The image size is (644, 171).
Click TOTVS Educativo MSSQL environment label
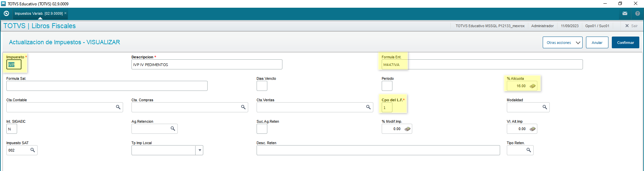coord(490,26)
